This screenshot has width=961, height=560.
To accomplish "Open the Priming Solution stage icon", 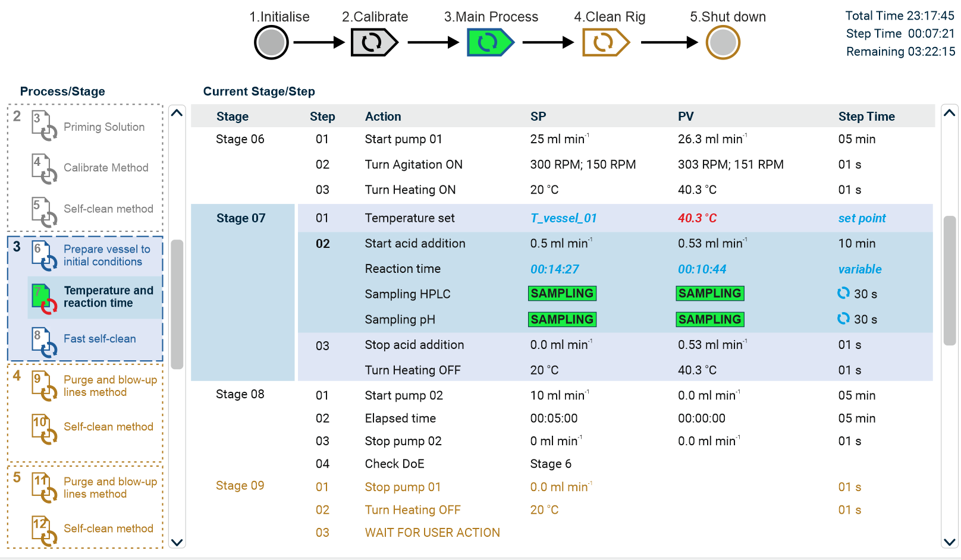I will 43,126.
